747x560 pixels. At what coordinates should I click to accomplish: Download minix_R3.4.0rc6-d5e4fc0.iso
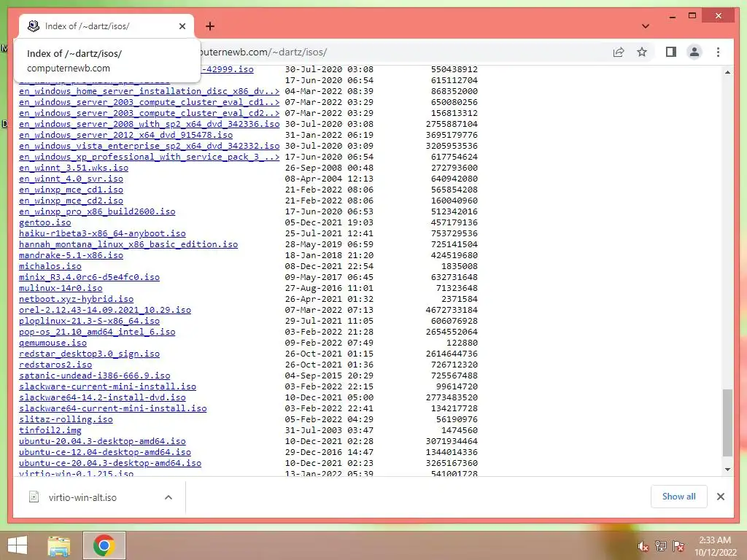click(x=89, y=277)
